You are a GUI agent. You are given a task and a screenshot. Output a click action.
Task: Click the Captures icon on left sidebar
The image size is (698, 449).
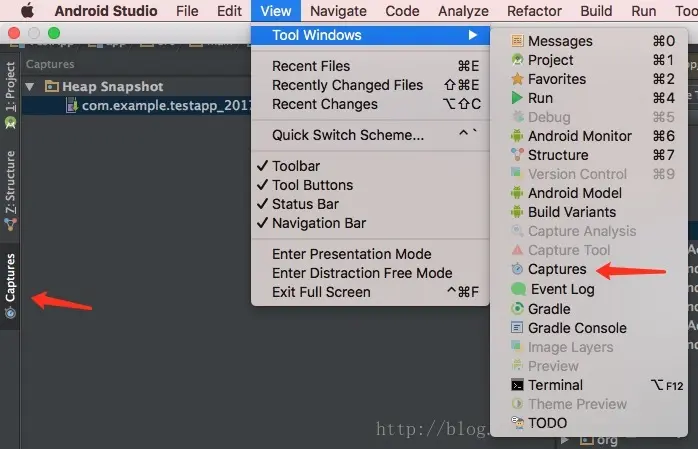point(10,313)
